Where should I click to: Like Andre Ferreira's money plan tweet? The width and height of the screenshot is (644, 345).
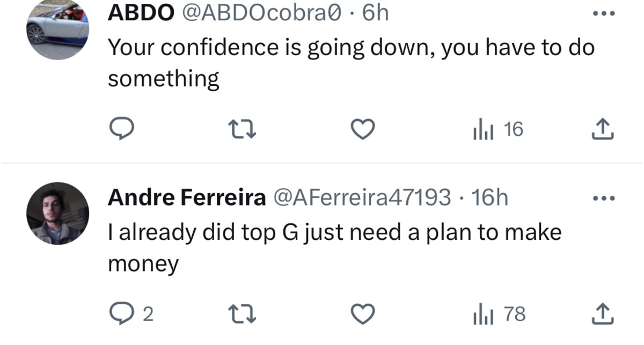[363, 314]
